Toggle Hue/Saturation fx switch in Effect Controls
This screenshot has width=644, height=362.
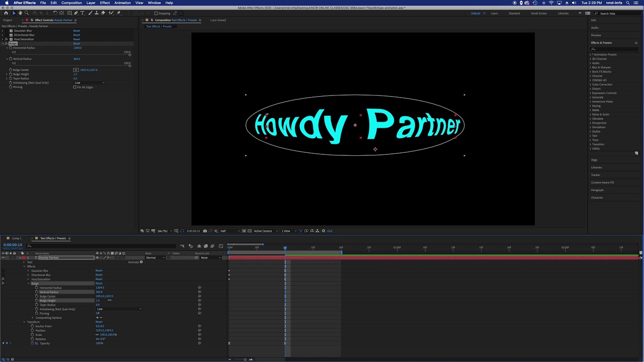pos(6,39)
